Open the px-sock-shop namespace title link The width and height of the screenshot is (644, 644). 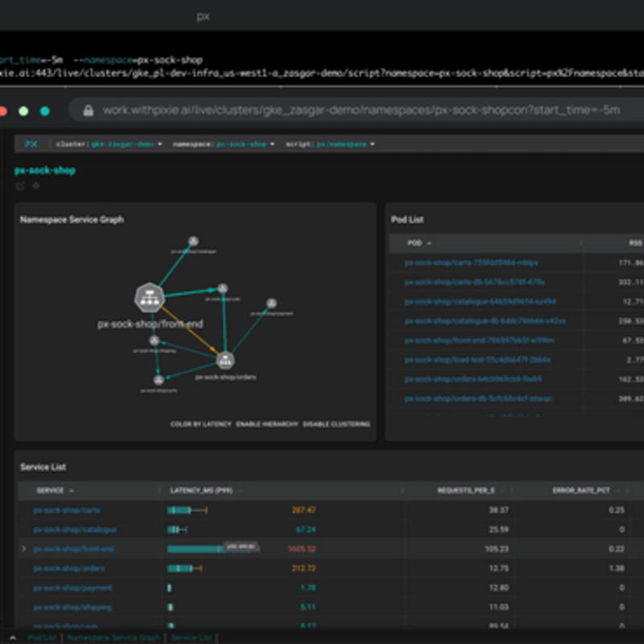(45, 171)
